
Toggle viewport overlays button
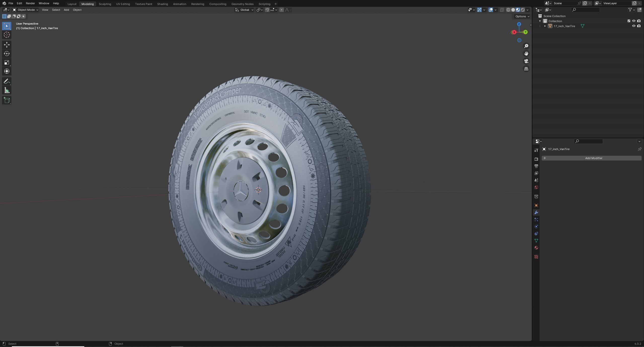click(x=490, y=10)
